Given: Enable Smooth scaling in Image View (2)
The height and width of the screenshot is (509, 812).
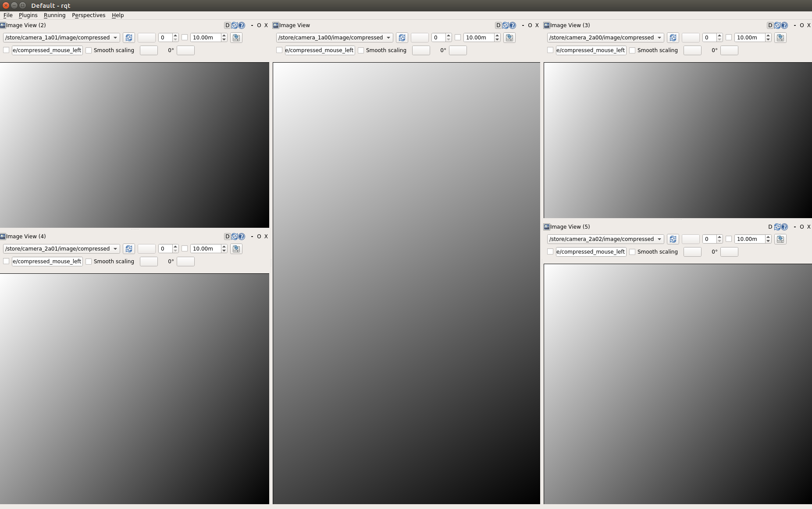Looking at the screenshot, I should pos(89,50).
